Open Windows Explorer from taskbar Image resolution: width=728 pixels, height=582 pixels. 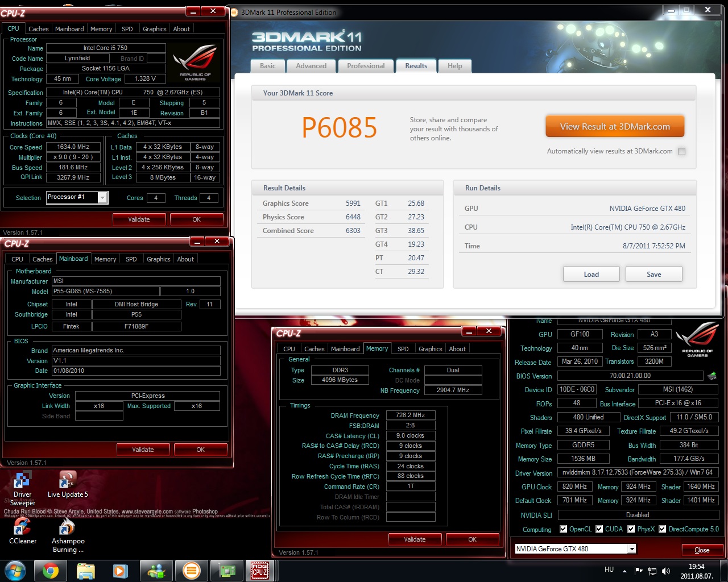click(86, 571)
